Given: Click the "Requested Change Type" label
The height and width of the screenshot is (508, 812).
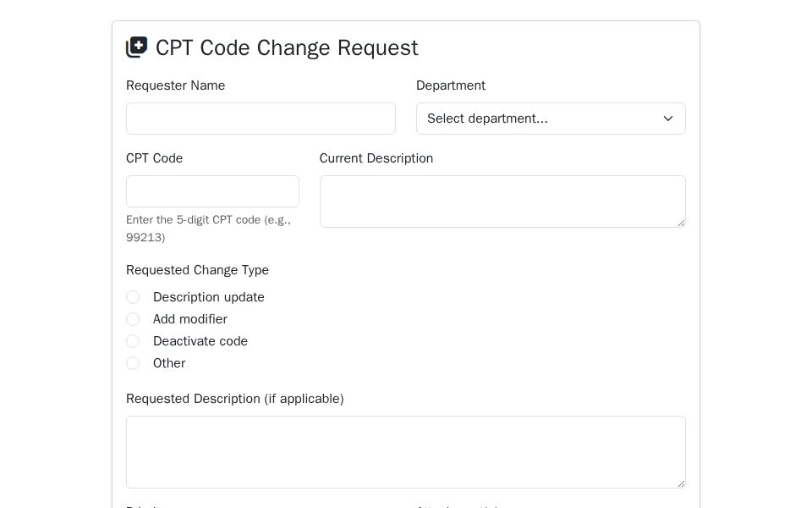Looking at the screenshot, I should (197, 270).
